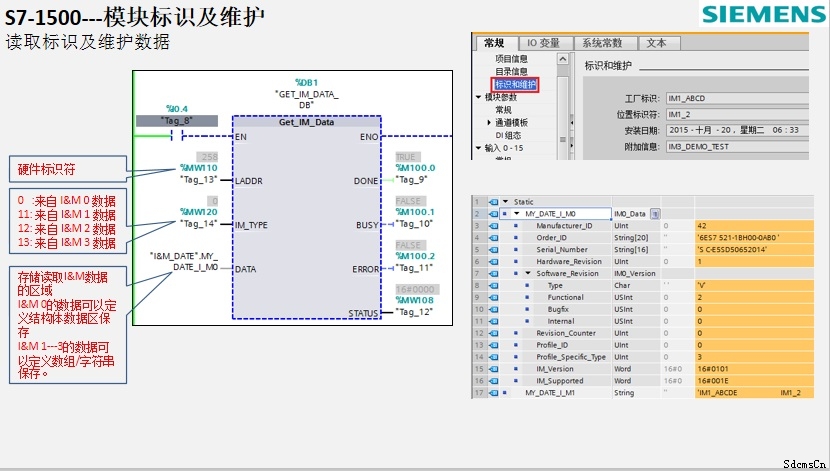Screen dimensions: 830x471
Task: Collapse the MY_DATE_I_M0 structure
Action: coord(517,214)
